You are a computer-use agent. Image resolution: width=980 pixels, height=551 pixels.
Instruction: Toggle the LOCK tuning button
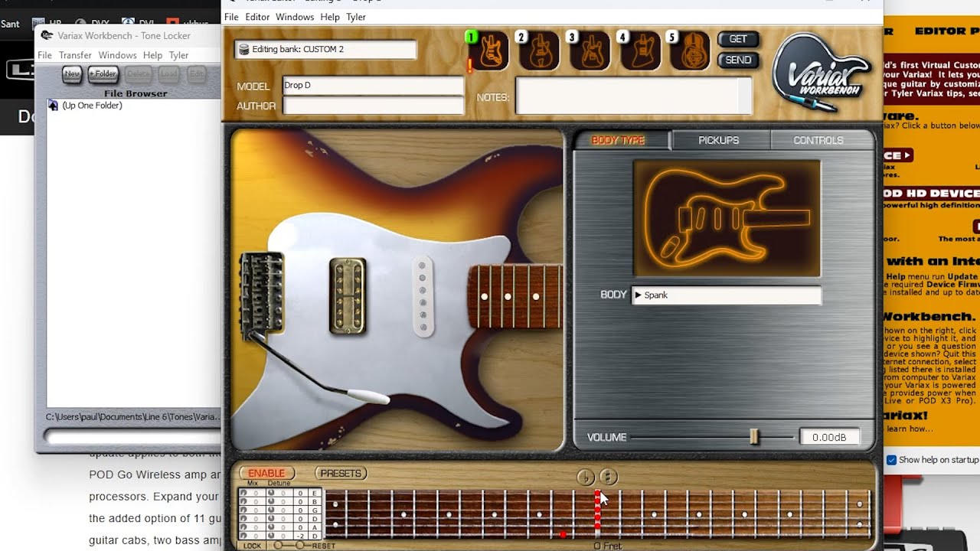(252, 546)
